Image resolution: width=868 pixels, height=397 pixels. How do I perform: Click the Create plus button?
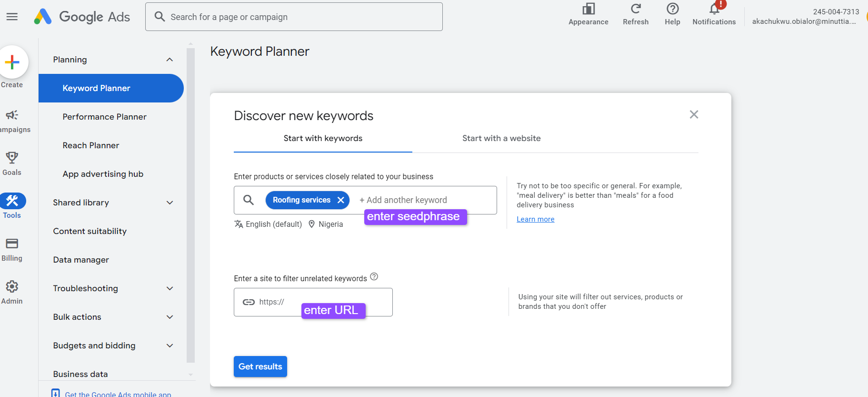click(12, 62)
